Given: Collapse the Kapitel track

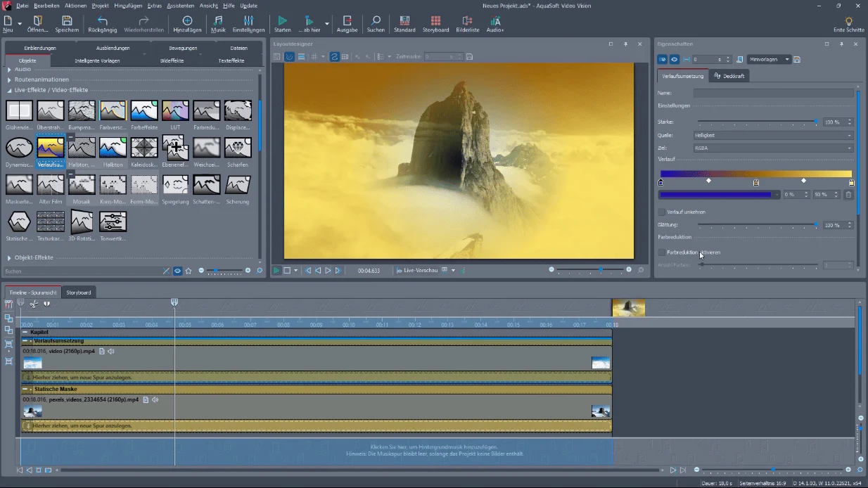Looking at the screenshot, I should coord(25,332).
